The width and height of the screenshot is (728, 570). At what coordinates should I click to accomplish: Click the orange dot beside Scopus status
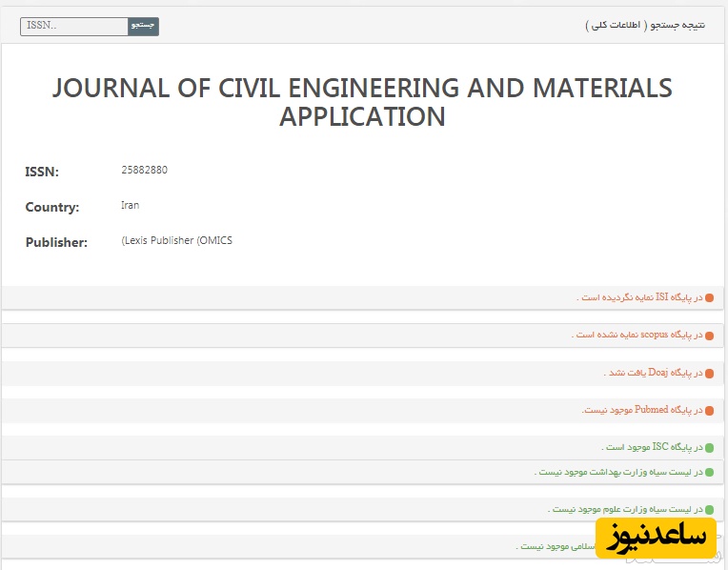(709, 336)
